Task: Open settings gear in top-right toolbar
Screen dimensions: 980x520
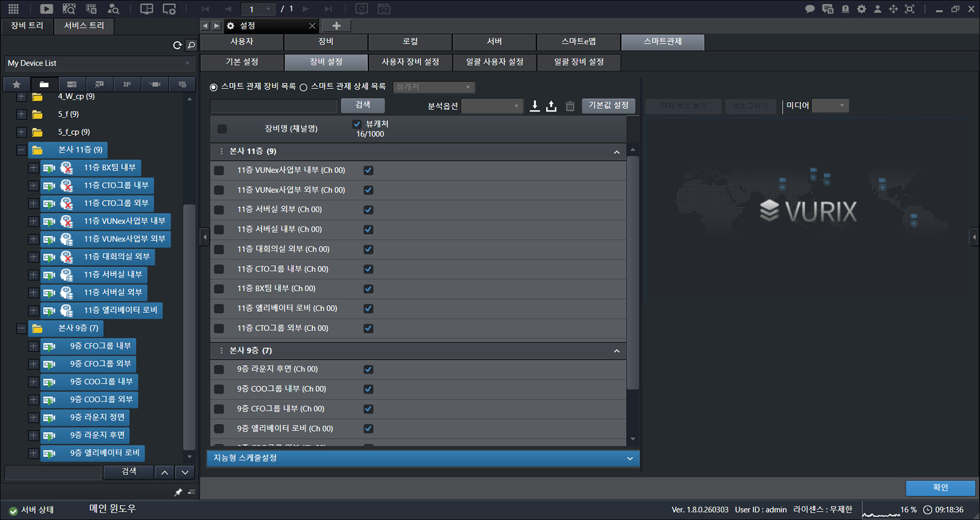Action: [x=862, y=9]
